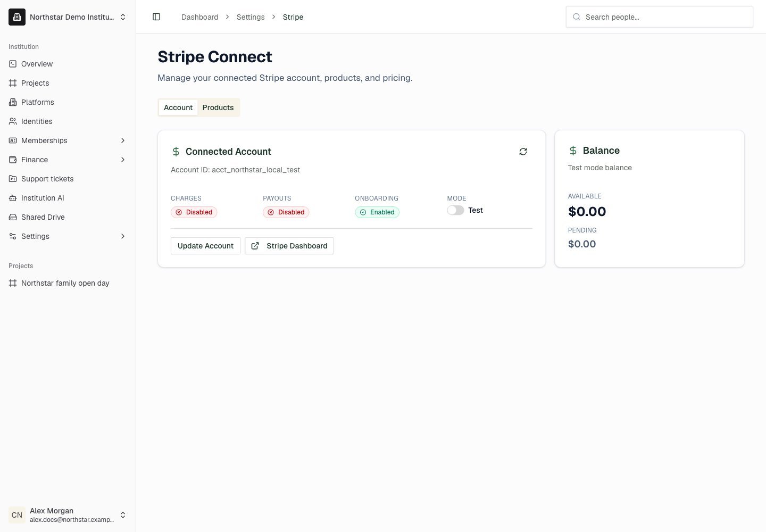Image resolution: width=766 pixels, height=532 pixels.
Task: Go to Dashboard breadcrumb link
Action: 199,17
